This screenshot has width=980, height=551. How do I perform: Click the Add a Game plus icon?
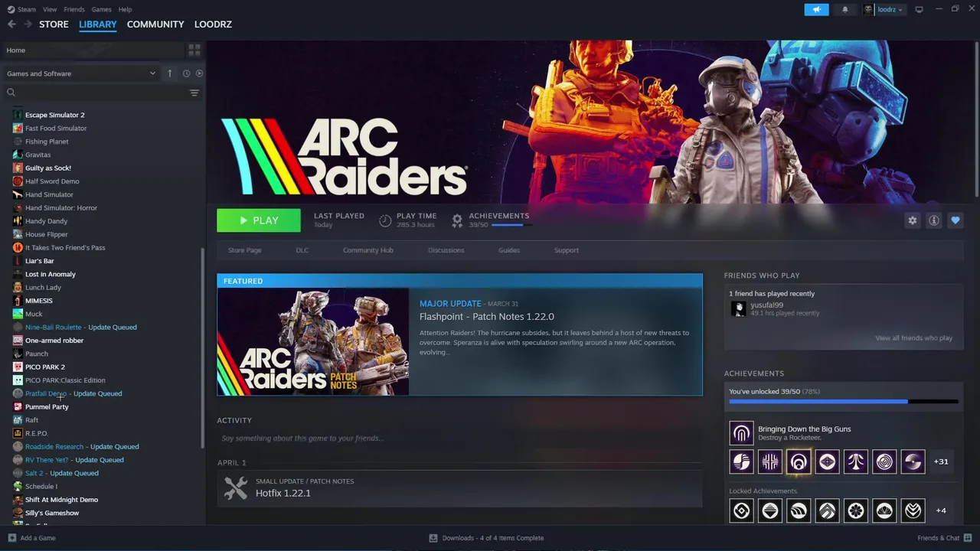coord(11,538)
